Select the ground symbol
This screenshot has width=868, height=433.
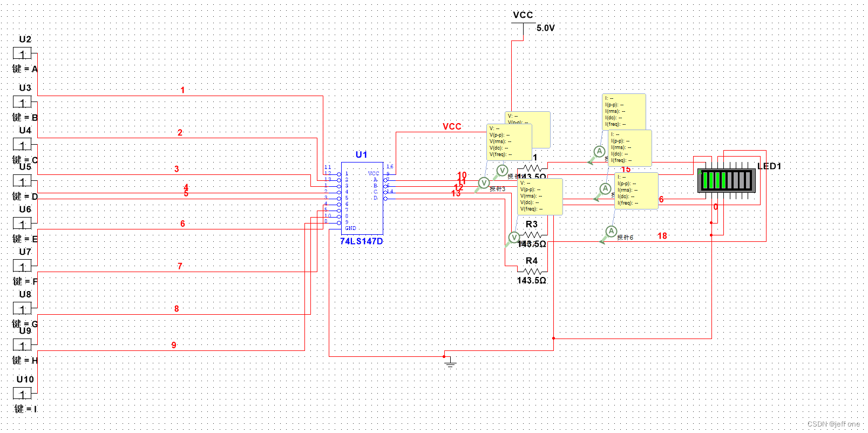[x=450, y=363]
